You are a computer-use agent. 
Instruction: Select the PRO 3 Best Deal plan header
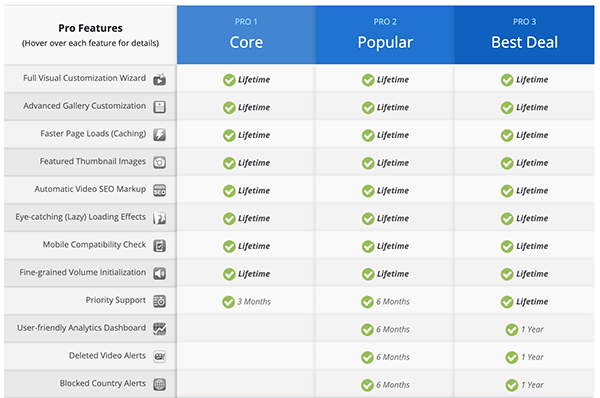click(524, 35)
